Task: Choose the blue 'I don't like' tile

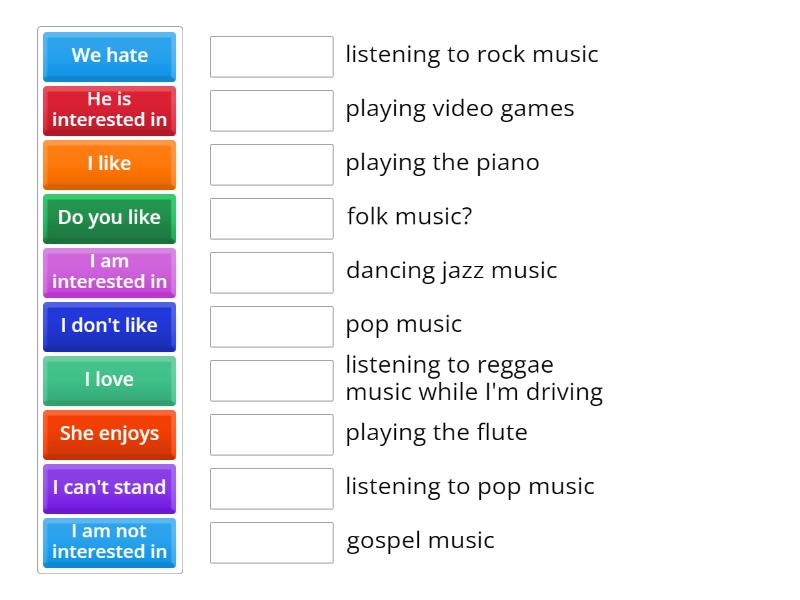Action: 109,326
